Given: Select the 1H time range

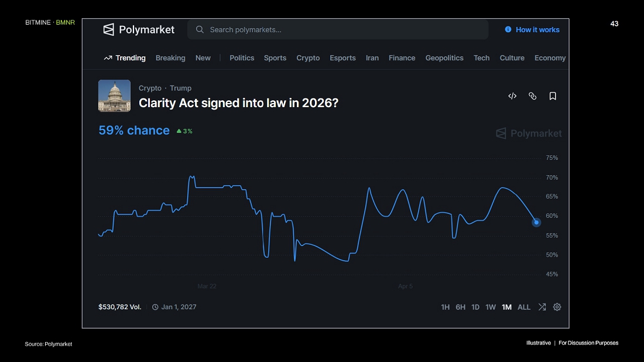Looking at the screenshot, I should (446, 307).
